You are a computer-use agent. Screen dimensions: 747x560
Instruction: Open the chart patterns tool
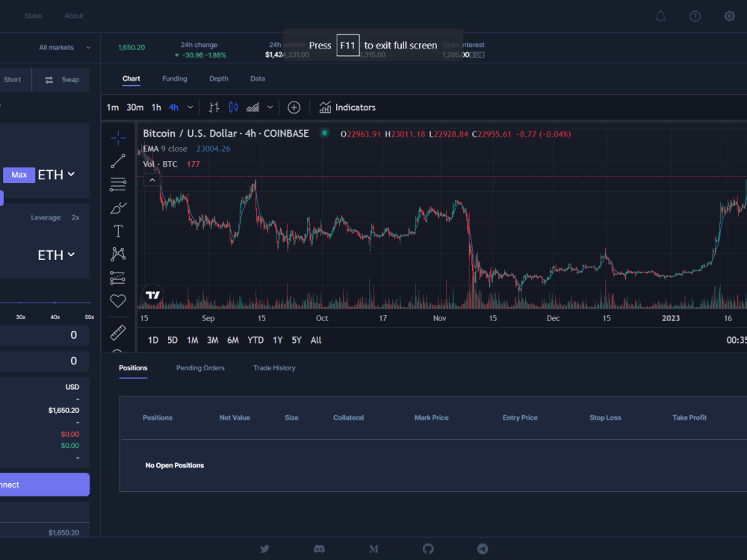pos(118,254)
